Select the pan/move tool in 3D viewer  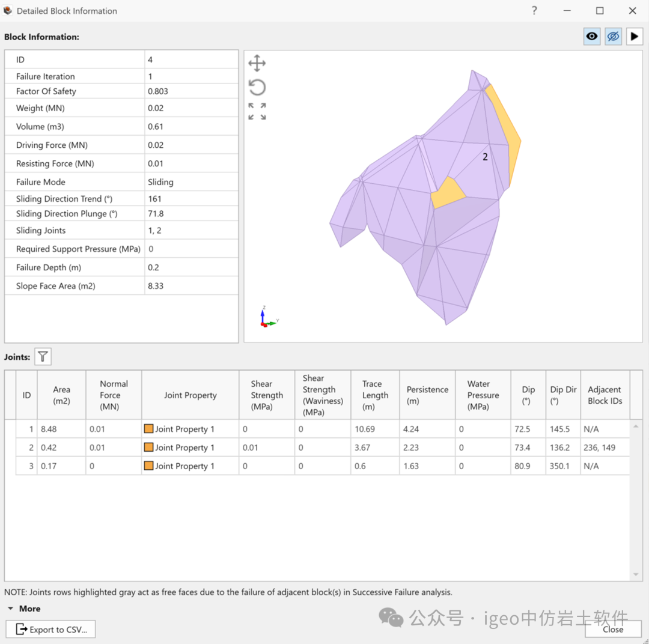257,64
